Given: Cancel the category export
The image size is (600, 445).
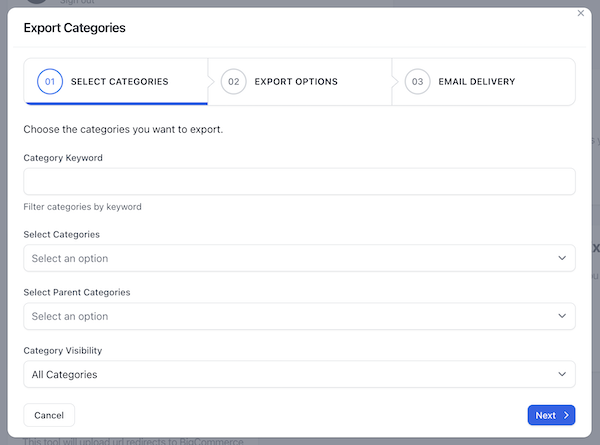Looking at the screenshot, I should point(49,415).
